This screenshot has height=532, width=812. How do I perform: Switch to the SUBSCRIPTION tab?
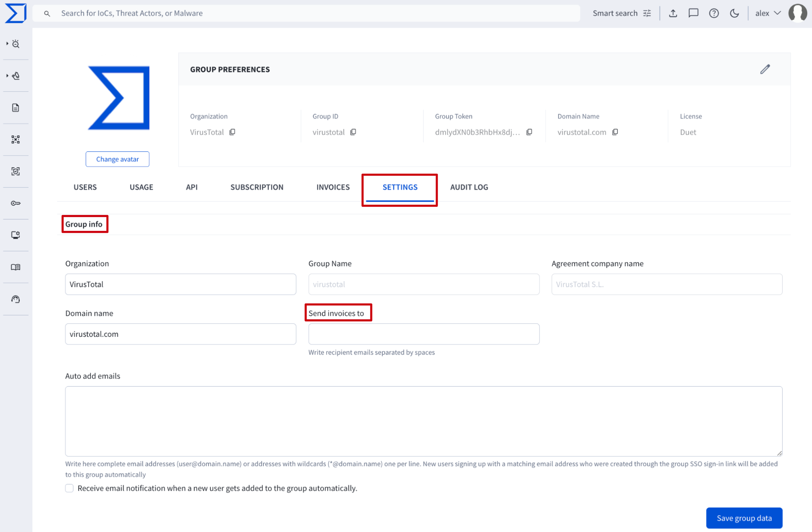pyautogui.click(x=257, y=187)
